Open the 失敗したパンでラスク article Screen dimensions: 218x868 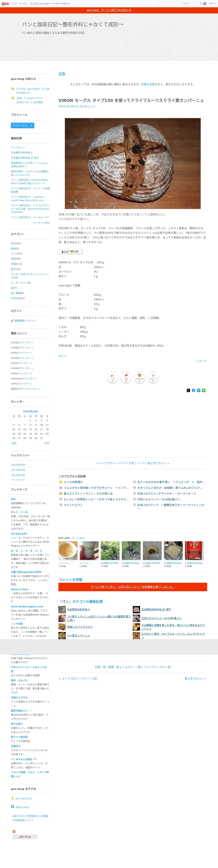click(x=80, y=627)
